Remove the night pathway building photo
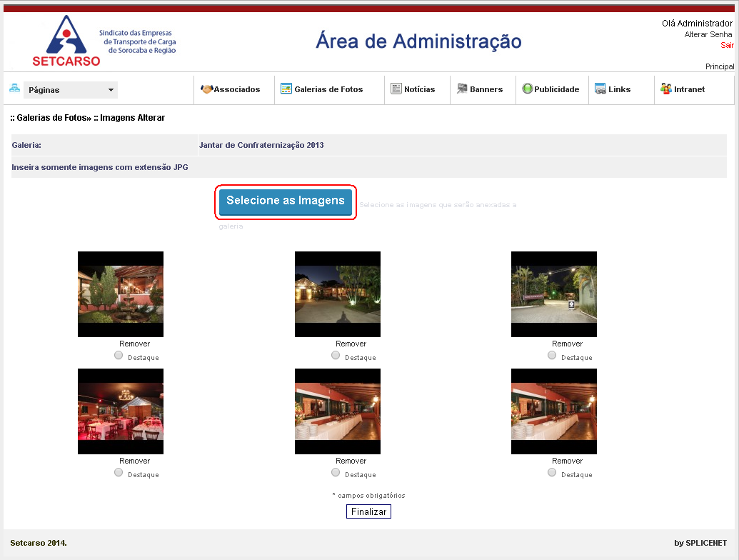 click(x=351, y=344)
